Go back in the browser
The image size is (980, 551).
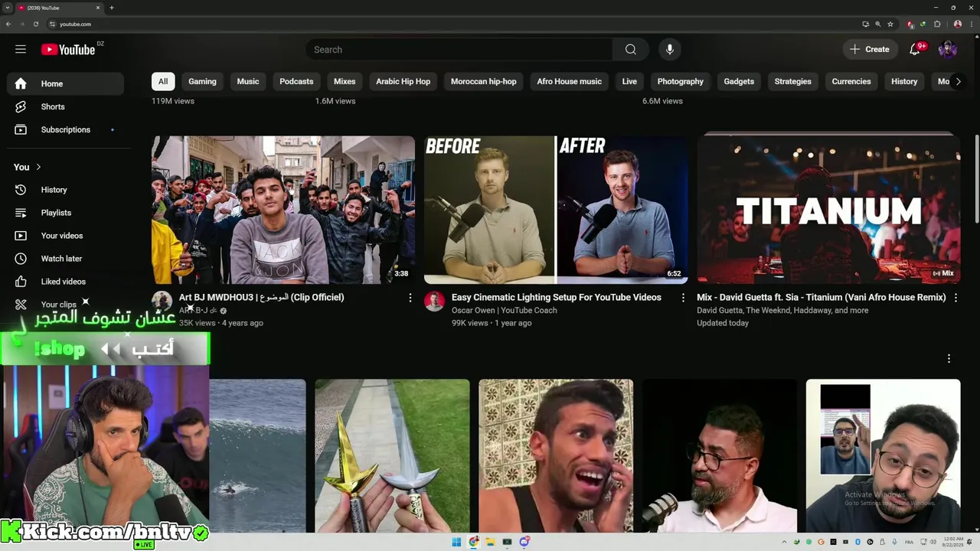8,24
